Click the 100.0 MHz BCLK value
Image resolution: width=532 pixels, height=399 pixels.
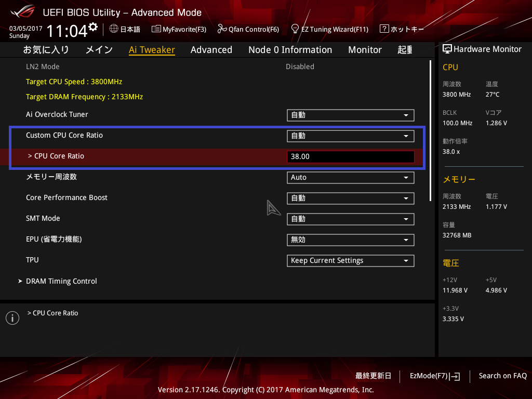click(457, 123)
